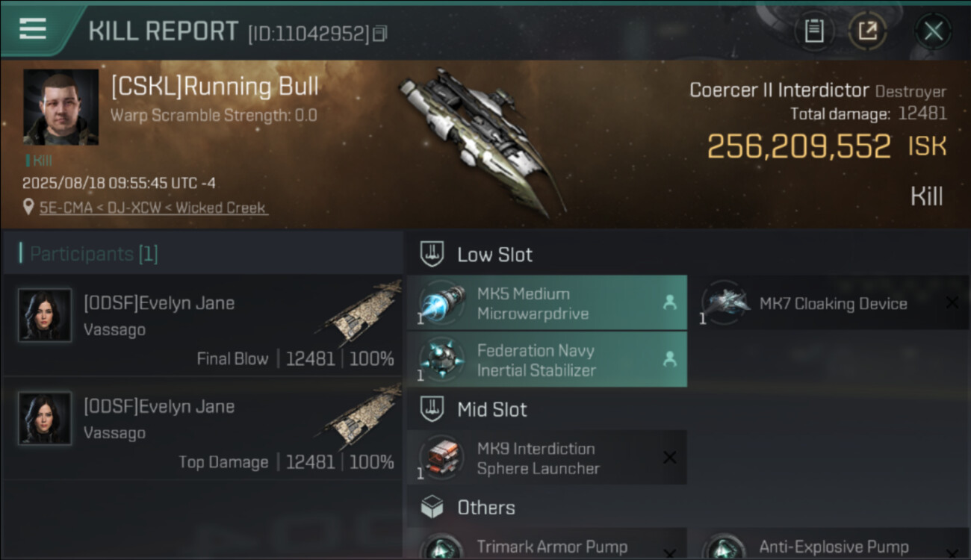Share the kill report externally
The image size is (971, 560).
(x=867, y=31)
